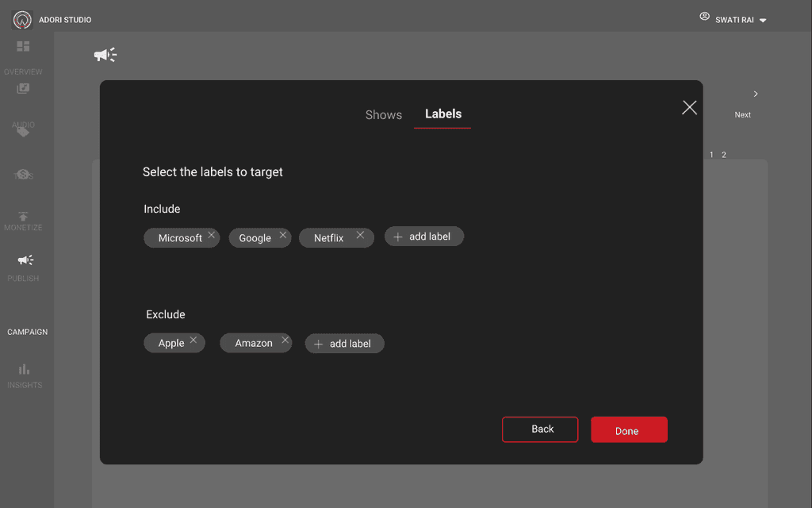Select the Labels tab
Viewport: 812px width, 508px height.
pos(443,114)
